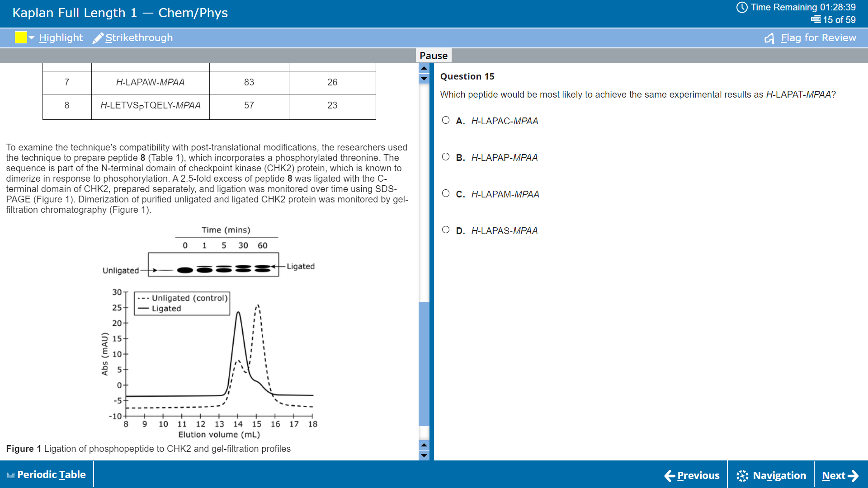This screenshot has height=488, width=868.
Task: Click the passage vertical scrollbar thumb
Action: click(424, 364)
